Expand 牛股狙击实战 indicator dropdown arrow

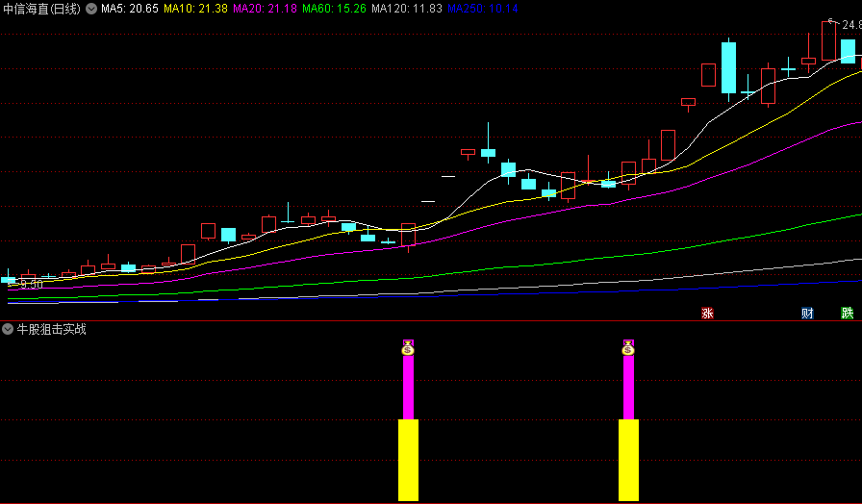click(8, 329)
